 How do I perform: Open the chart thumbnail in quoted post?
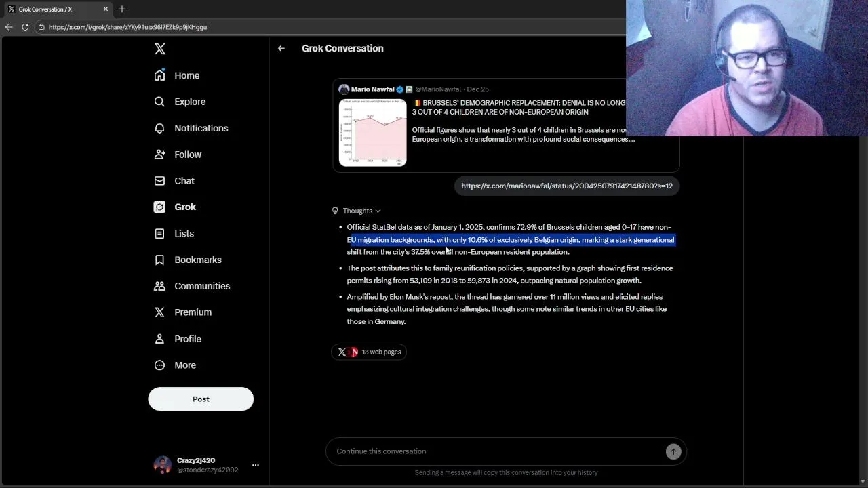[x=373, y=132]
